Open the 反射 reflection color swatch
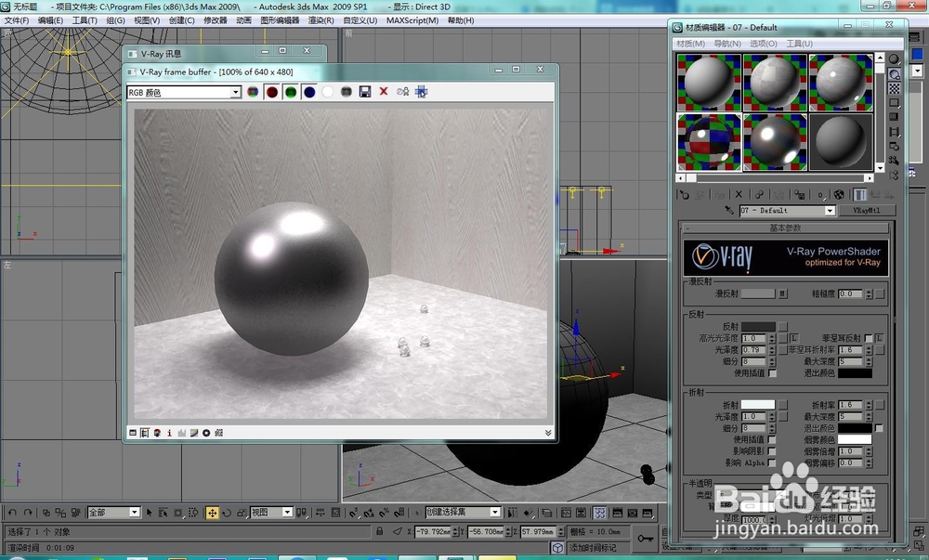Image resolution: width=929 pixels, height=560 pixels. point(758,326)
